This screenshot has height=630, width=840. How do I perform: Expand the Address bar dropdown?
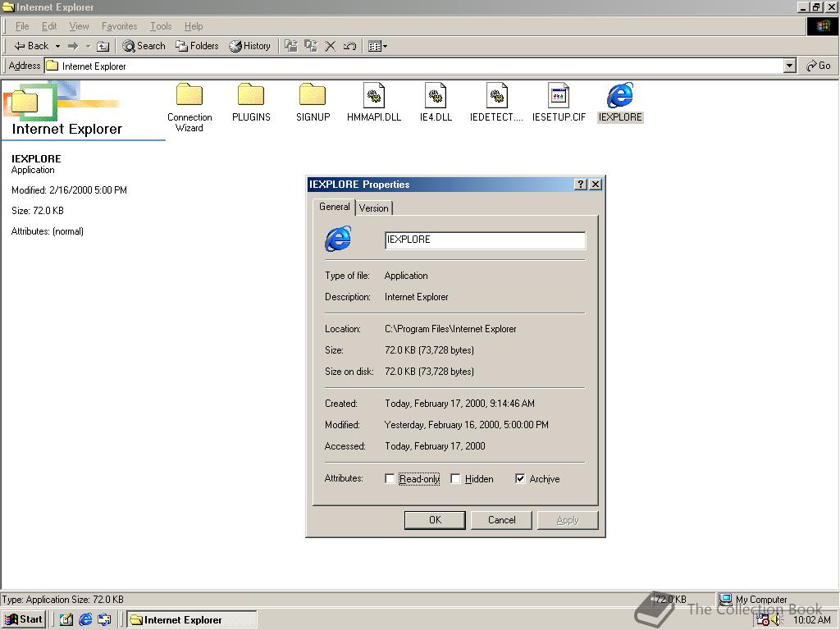point(789,66)
